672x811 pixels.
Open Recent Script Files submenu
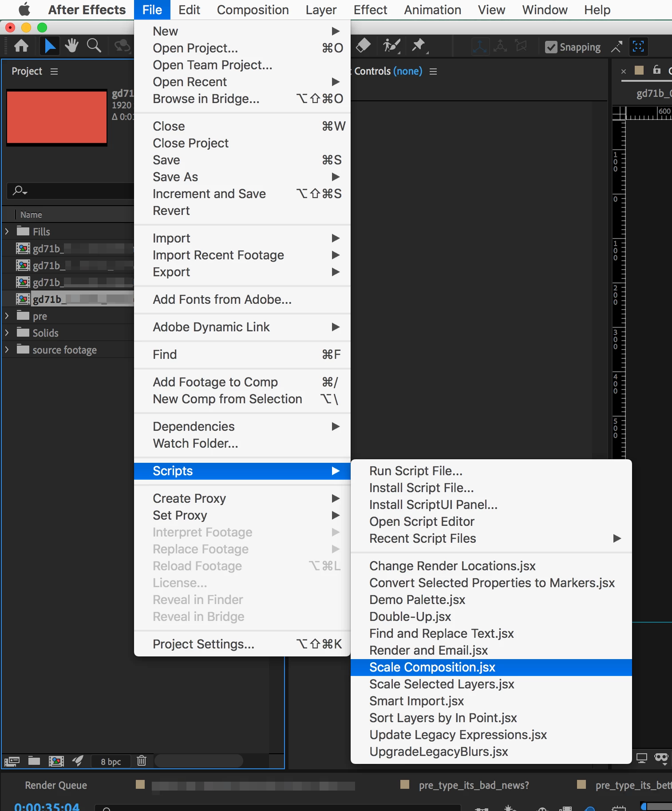click(491, 538)
